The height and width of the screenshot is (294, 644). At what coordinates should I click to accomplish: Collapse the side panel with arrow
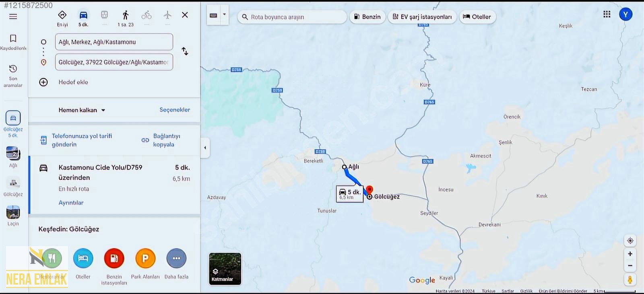pyautogui.click(x=205, y=148)
